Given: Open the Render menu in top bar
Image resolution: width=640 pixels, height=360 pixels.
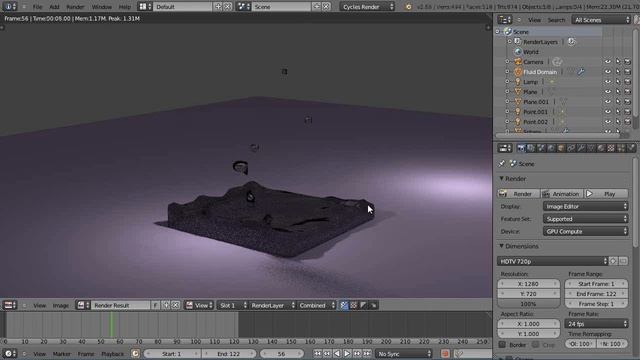Looking at the screenshot, I should (x=75, y=7).
